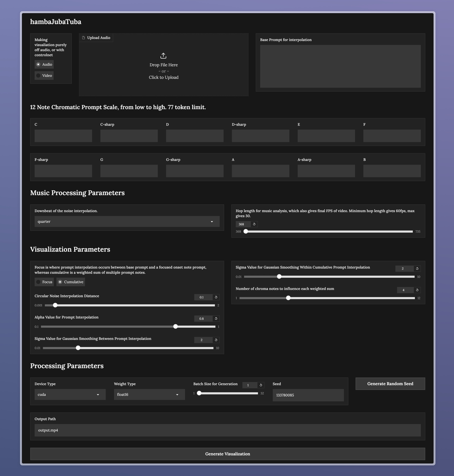Click the Hop length number box 368
454x476 pixels.
(243, 224)
